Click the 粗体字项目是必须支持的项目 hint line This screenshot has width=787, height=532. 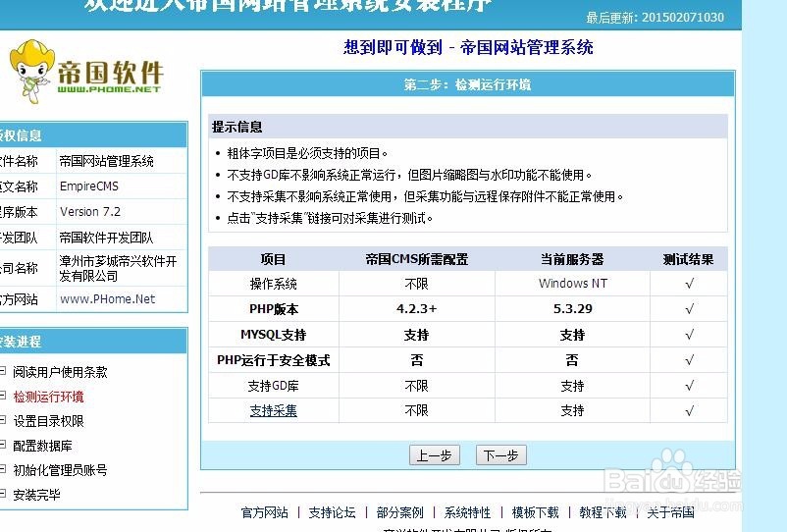pos(307,153)
